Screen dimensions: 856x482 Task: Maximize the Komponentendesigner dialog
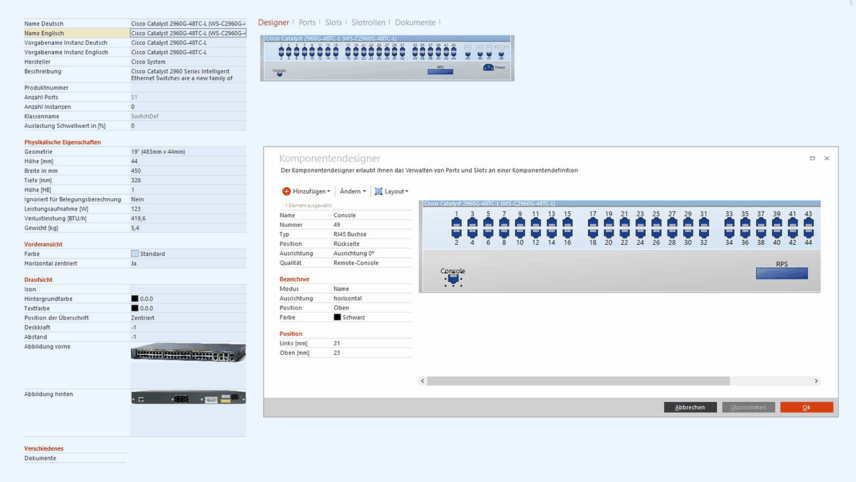[x=812, y=158]
